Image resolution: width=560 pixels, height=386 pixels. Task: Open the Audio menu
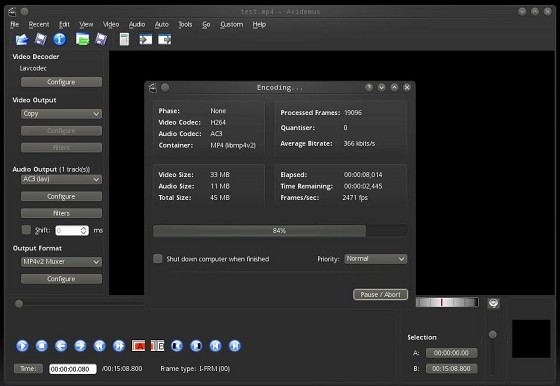pos(137,24)
